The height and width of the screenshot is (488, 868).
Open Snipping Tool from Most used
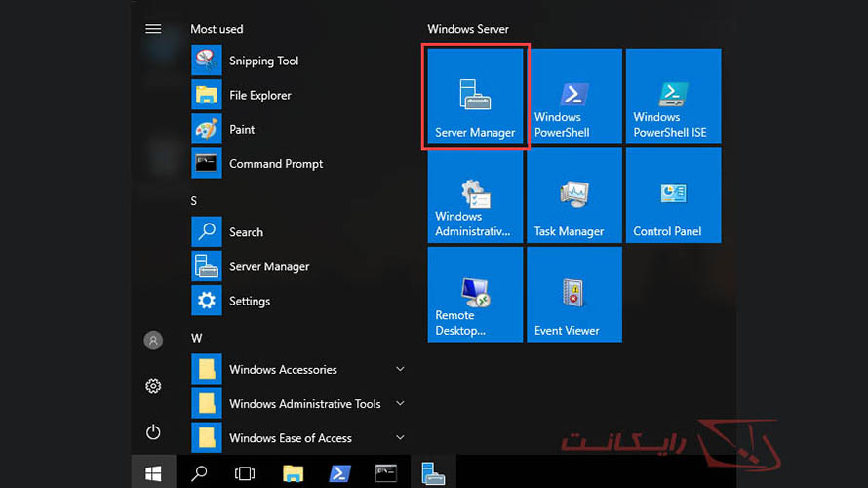(299, 61)
